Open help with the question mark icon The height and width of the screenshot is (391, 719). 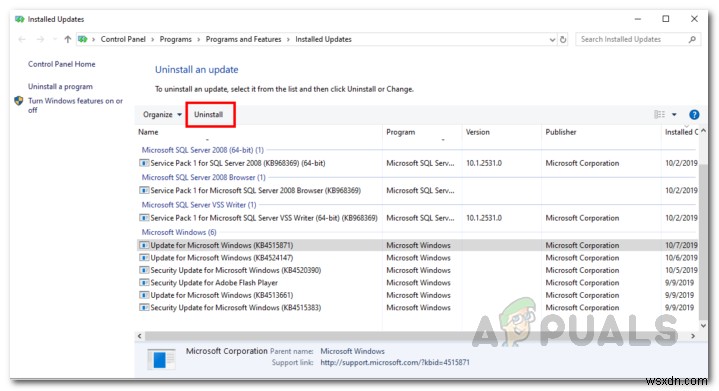click(x=694, y=115)
